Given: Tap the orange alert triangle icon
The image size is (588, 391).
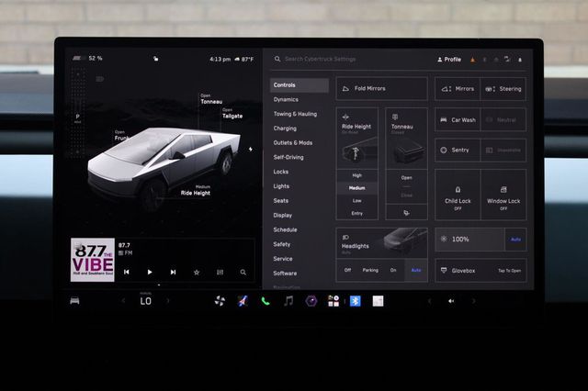Looking at the screenshot, I should (x=473, y=60).
